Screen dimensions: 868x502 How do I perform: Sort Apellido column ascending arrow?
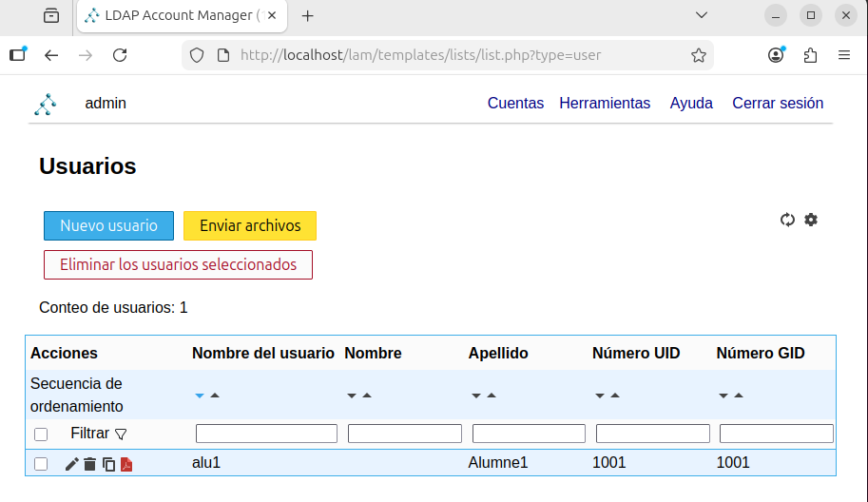tap(492, 396)
